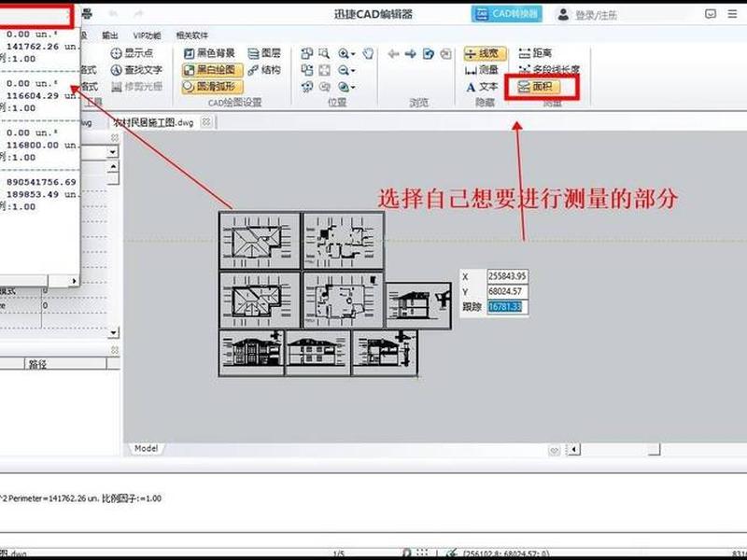Toggle 黑白绘图 black-and-white drawing

pyautogui.click(x=213, y=70)
